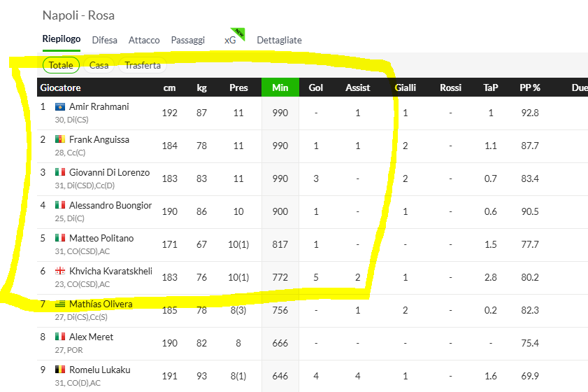Click the Georgia flag next to Khvicha Kvaratskhelia

click(60, 271)
